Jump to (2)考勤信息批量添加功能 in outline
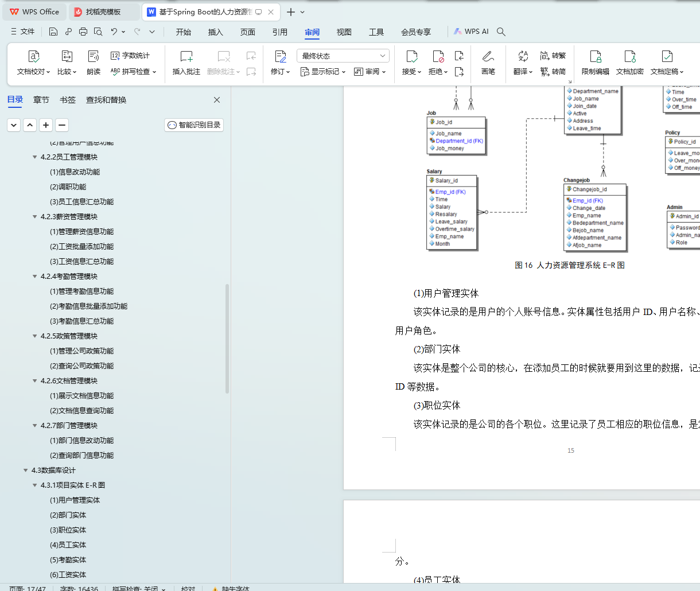This screenshot has width=700, height=591. point(88,306)
